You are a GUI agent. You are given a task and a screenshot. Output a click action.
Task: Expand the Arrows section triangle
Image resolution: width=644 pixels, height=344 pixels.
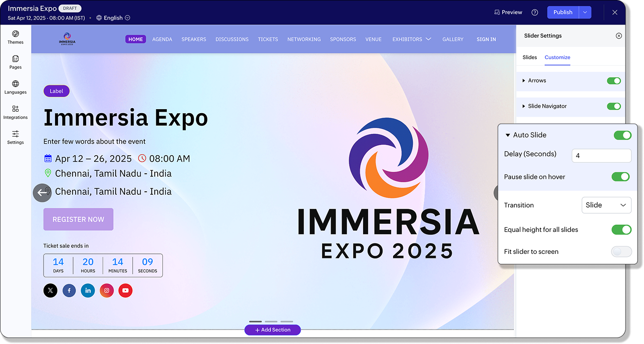[x=524, y=81]
